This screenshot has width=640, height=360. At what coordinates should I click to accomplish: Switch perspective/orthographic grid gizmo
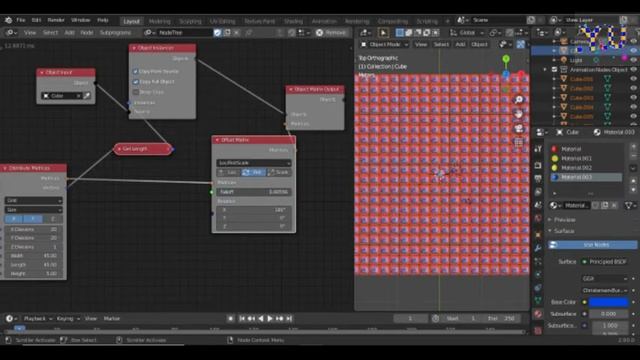coord(519,142)
